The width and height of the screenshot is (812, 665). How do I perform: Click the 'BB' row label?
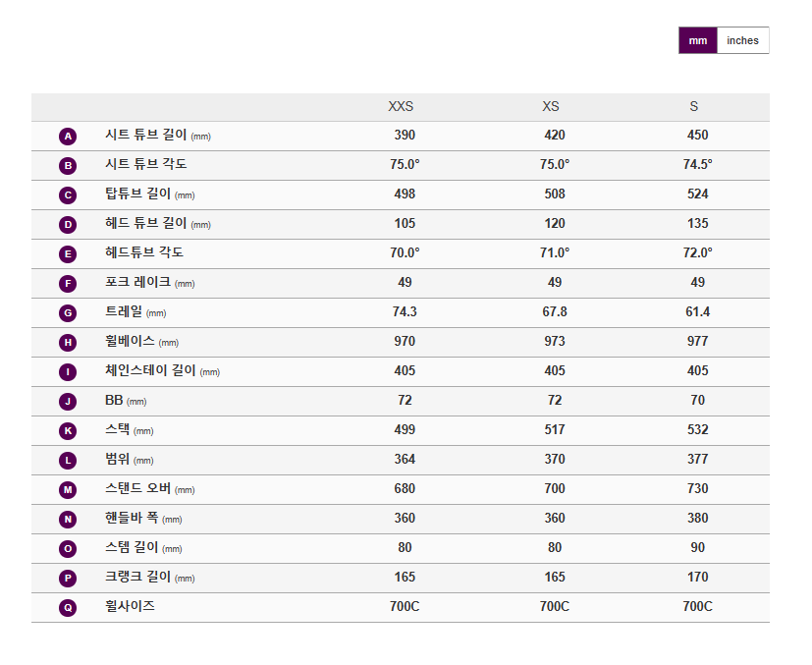tap(114, 400)
